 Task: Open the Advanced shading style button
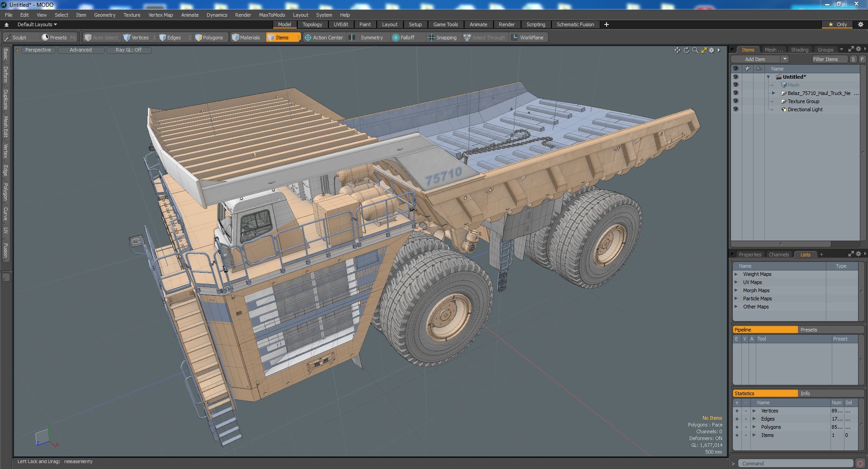tap(81, 50)
